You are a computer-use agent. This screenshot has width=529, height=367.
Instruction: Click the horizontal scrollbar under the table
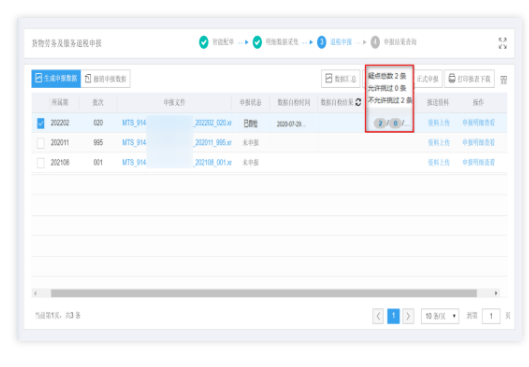pyautogui.click(x=263, y=293)
